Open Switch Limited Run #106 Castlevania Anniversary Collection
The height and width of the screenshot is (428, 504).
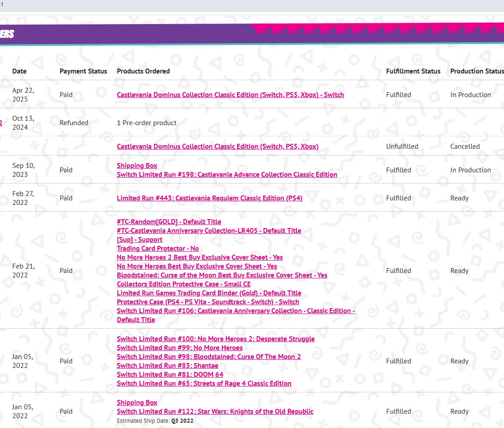(236, 311)
